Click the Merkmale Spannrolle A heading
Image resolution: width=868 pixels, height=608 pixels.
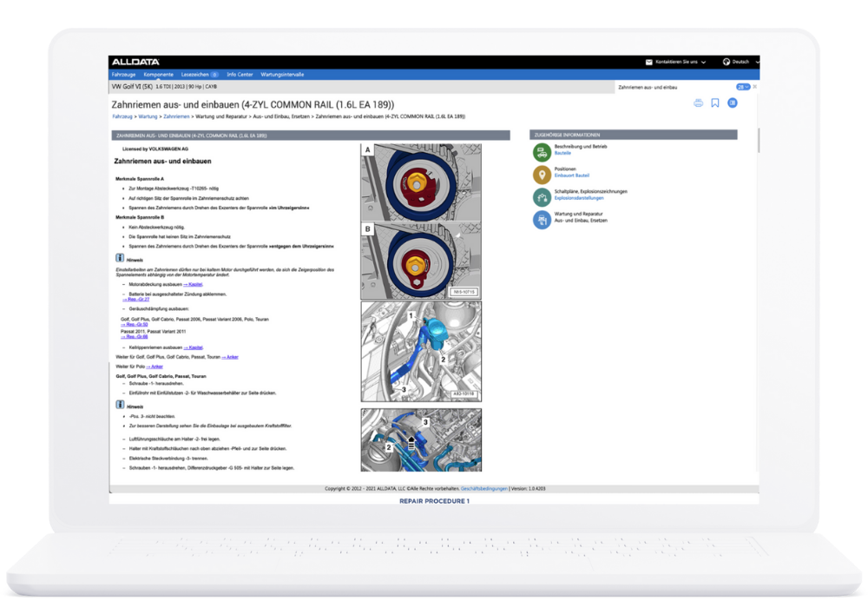[140, 179]
